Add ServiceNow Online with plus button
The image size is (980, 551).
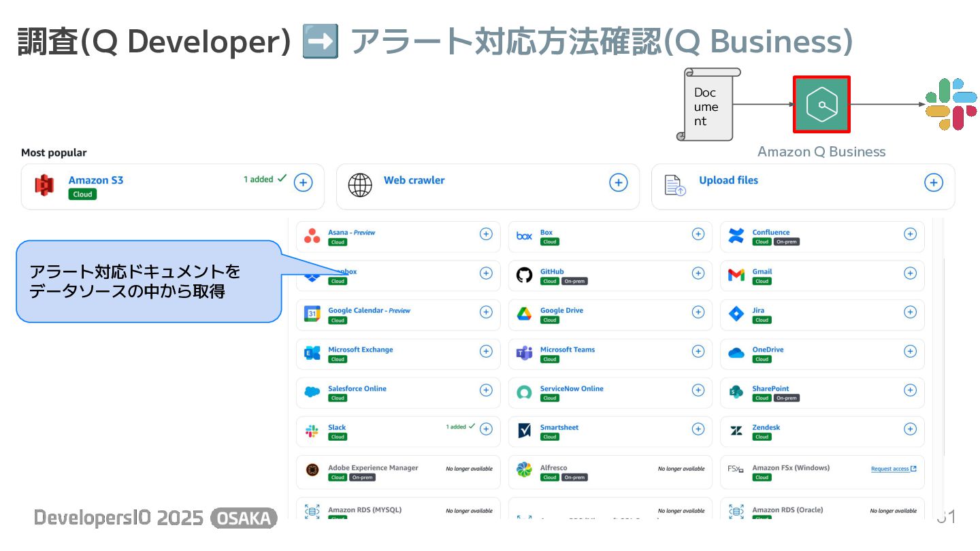[x=698, y=390]
